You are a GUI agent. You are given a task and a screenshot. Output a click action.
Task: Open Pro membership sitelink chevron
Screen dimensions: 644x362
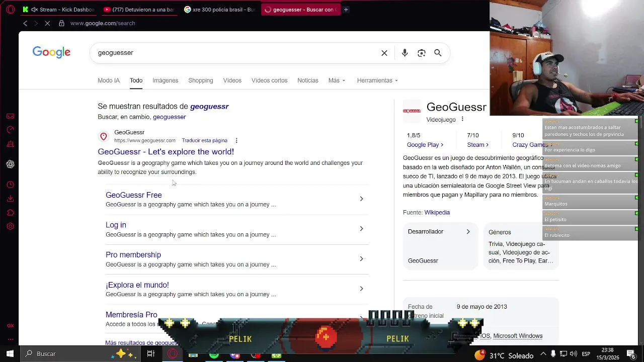(x=361, y=258)
